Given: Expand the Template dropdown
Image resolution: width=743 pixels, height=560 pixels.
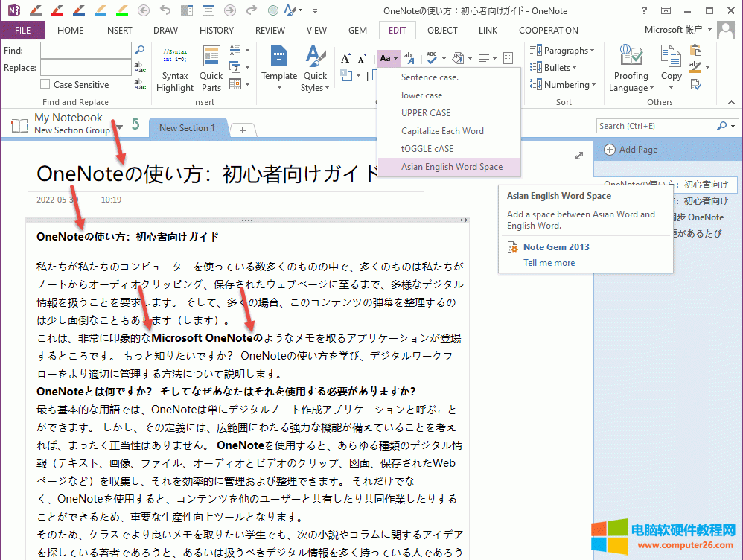Looking at the screenshot, I should click(x=279, y=88).
